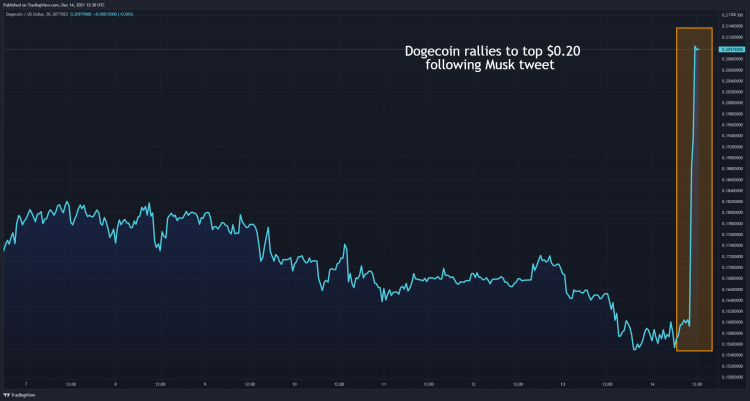
Task: Click the date label '7' on time axis
Action: click(26, 384)
